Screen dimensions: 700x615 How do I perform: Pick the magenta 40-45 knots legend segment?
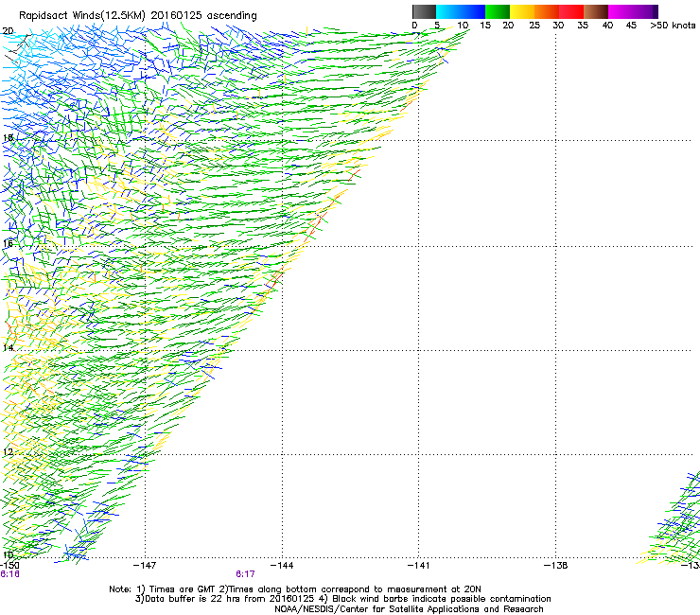click(621, 11)
